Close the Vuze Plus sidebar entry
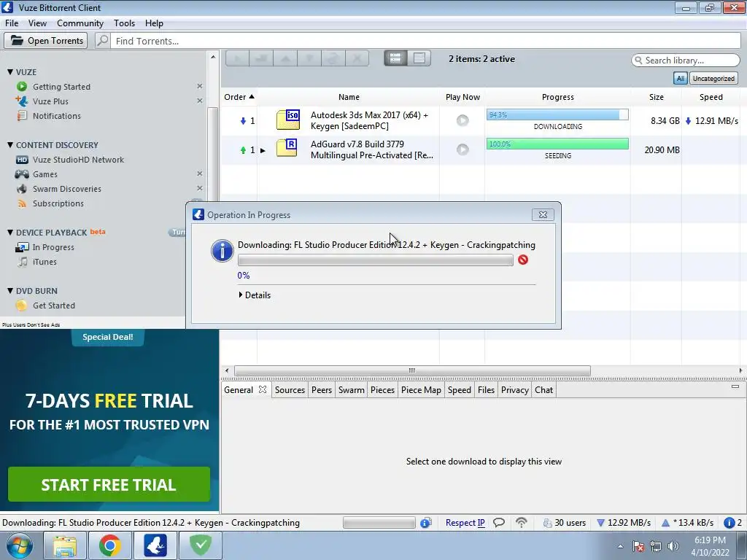The width and height of the screenshot is (747, 560). [x=200, y=101]
